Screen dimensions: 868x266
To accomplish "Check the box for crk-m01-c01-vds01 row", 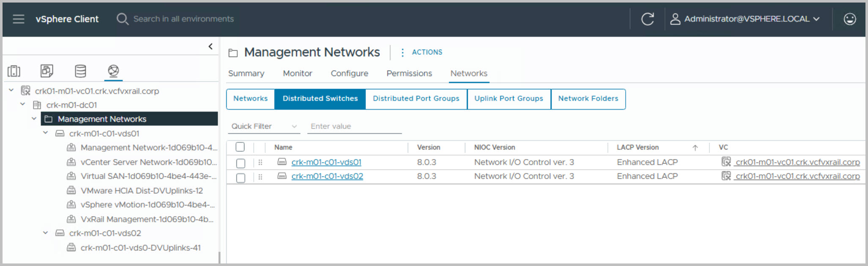I will point(241,163).
